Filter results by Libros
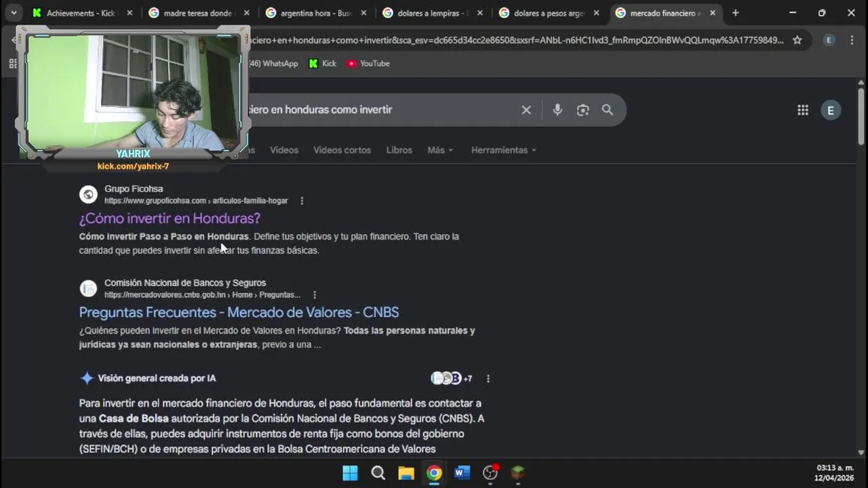 point(399,150)
